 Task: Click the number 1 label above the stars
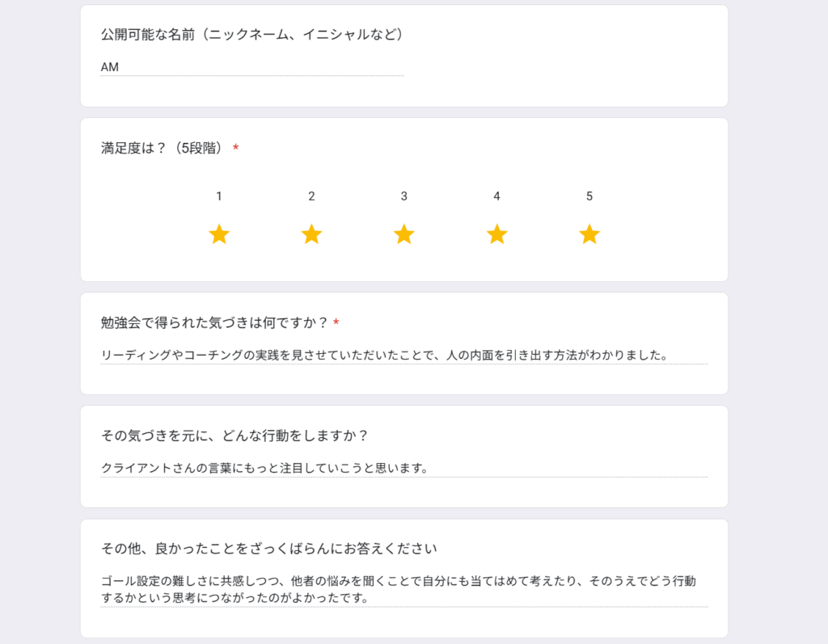coord(219,196)
